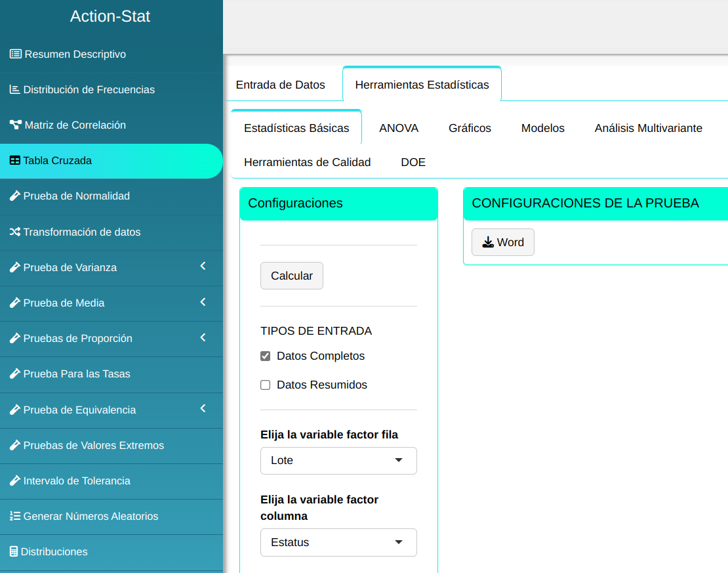Open the row factor dropdown showing Lote
The width and height of the screenshot is (728, 573).
338,461
